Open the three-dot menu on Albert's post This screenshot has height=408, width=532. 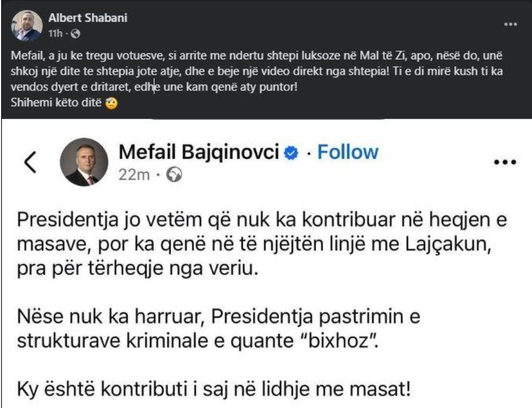510,25
